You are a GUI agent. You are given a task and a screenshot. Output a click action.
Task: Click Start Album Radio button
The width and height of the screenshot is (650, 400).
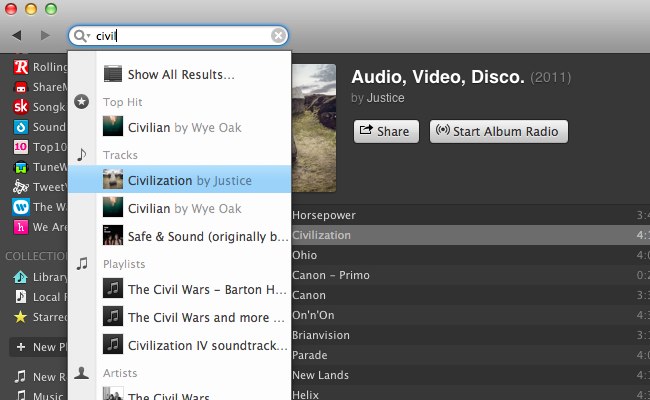point(499,131)
